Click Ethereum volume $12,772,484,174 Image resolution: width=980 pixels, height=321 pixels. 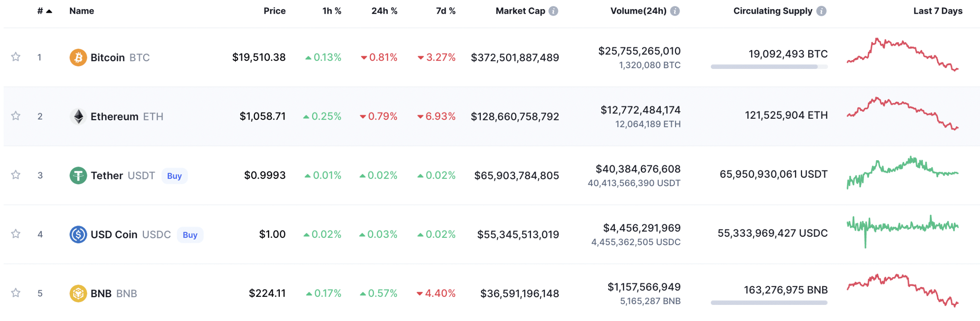click(x=640, y=110)
